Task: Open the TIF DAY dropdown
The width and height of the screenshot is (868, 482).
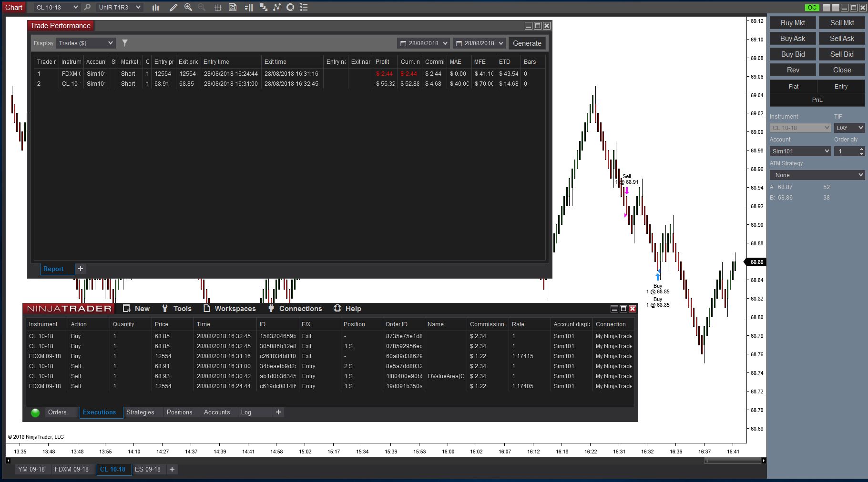Action: [x=849, y=128]
